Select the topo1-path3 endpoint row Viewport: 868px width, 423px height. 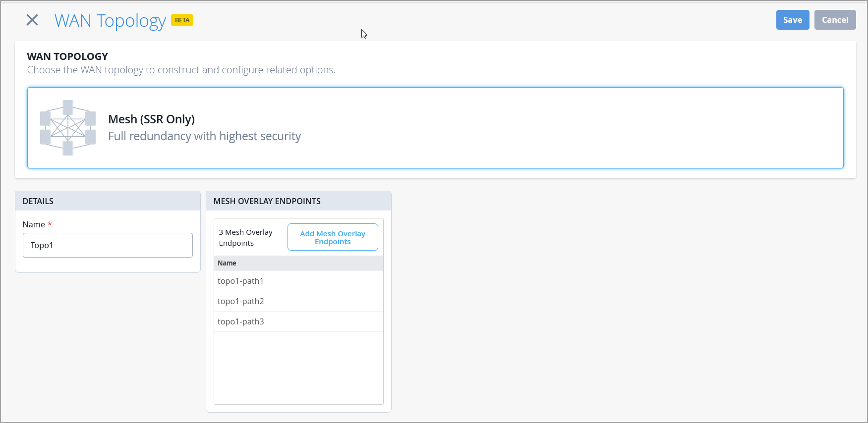(x=241, y=321)
